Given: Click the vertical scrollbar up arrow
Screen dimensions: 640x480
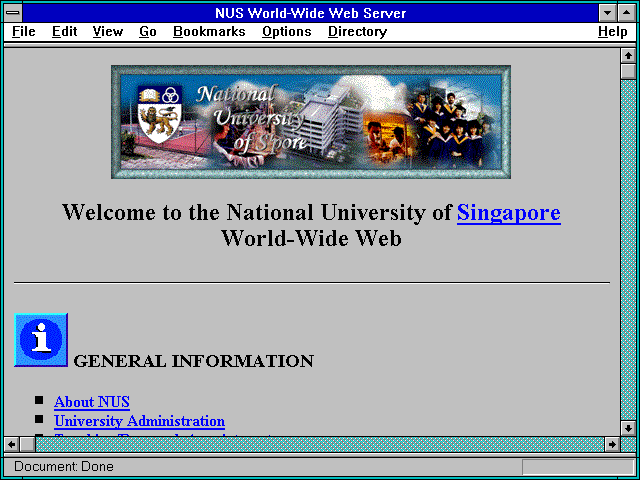Looking at the screenshot, I should click(628, 56).
